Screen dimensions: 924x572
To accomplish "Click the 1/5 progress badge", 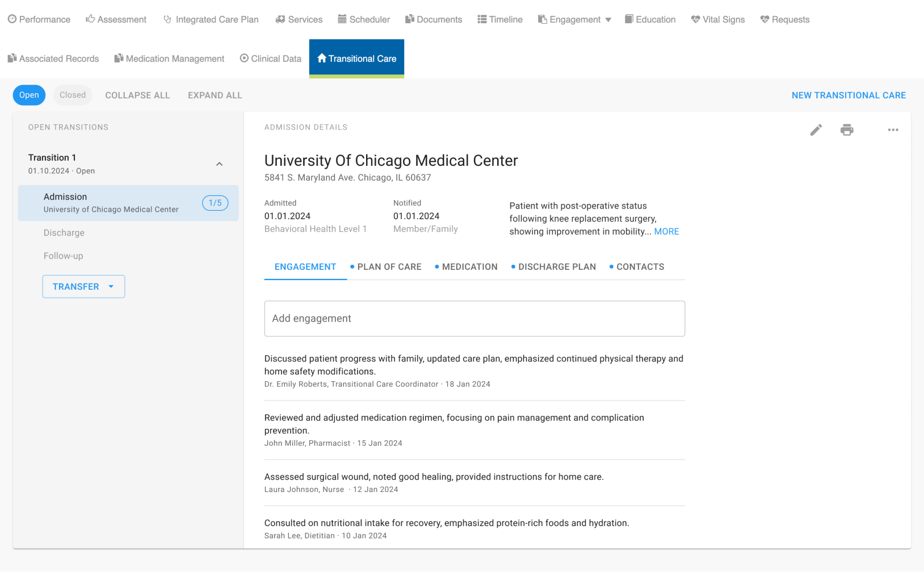I will [x=215, y=203].
